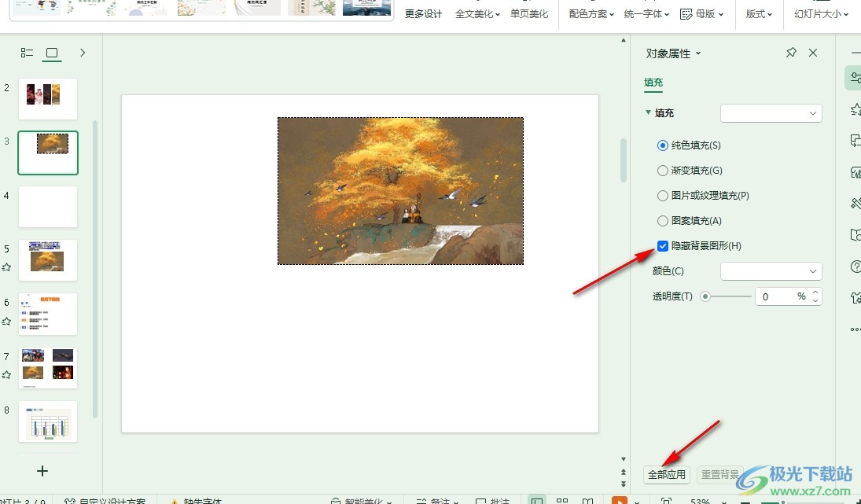Viewport: 861px width, 504px height.
Task: Collapse the 填充 section triangle
Action: [x=648, y=112]
